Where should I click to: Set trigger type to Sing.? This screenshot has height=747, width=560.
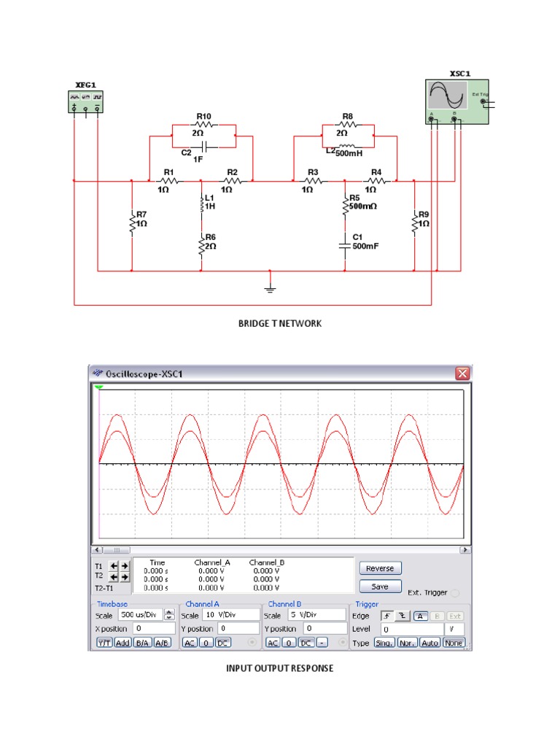coord(384,643)
